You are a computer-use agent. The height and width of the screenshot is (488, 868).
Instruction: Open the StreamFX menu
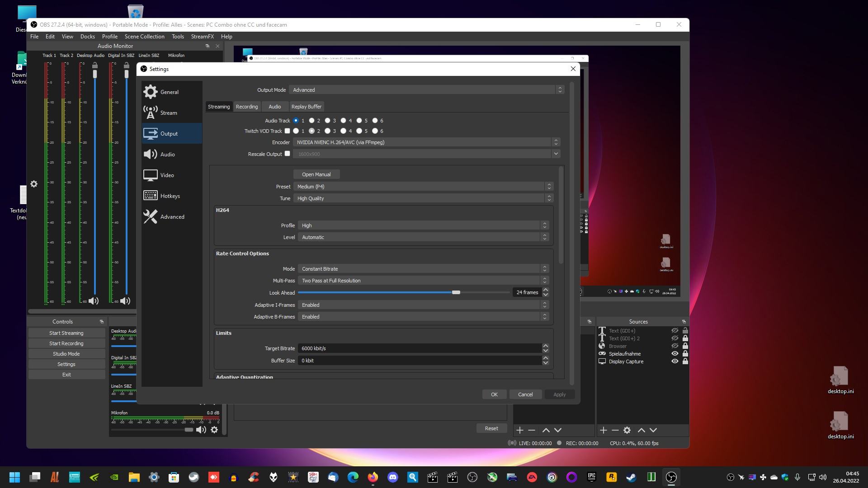coord(202,37)
